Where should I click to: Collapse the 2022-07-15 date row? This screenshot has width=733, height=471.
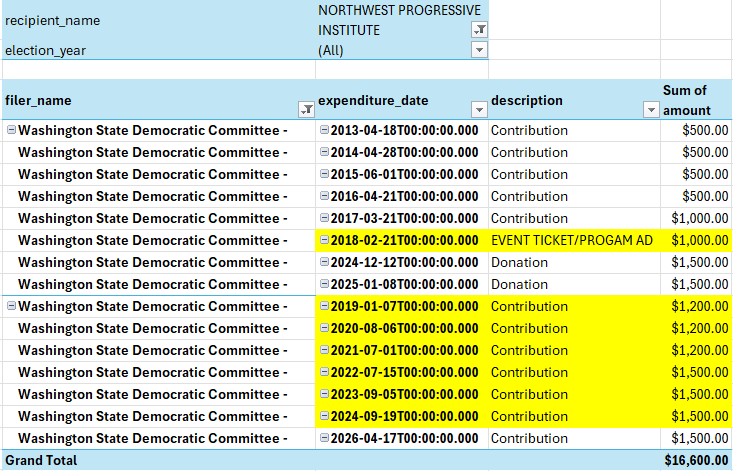324,371
